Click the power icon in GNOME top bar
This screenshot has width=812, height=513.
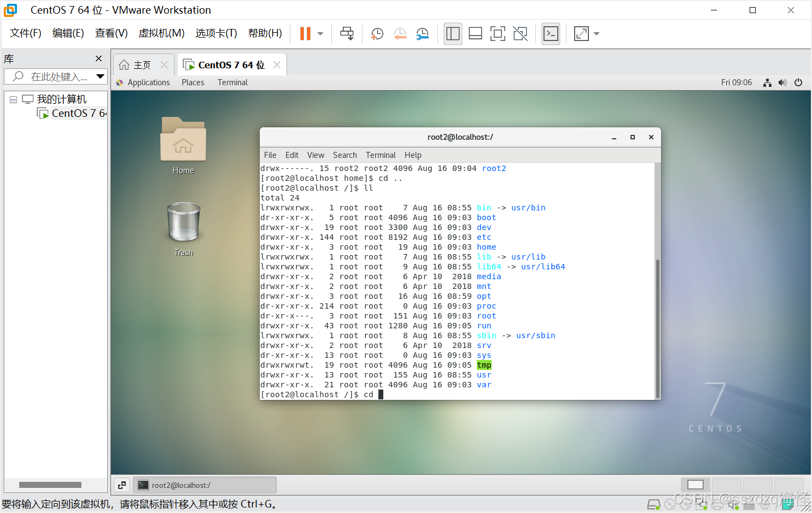pos(798,82)
